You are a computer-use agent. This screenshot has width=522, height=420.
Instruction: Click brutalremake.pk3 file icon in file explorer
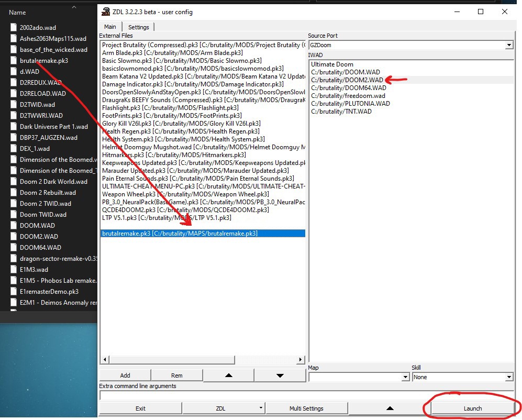click(x=13, y=61)
